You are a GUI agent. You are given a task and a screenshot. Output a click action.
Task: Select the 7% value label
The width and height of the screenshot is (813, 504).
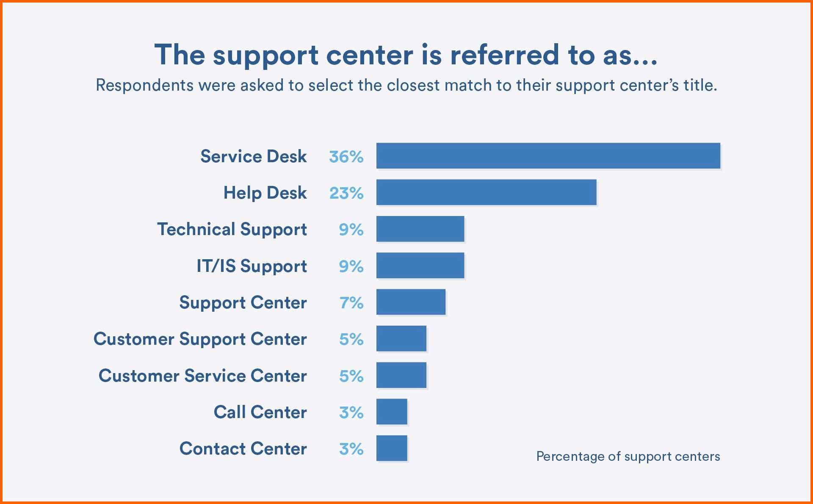(351, 303)
